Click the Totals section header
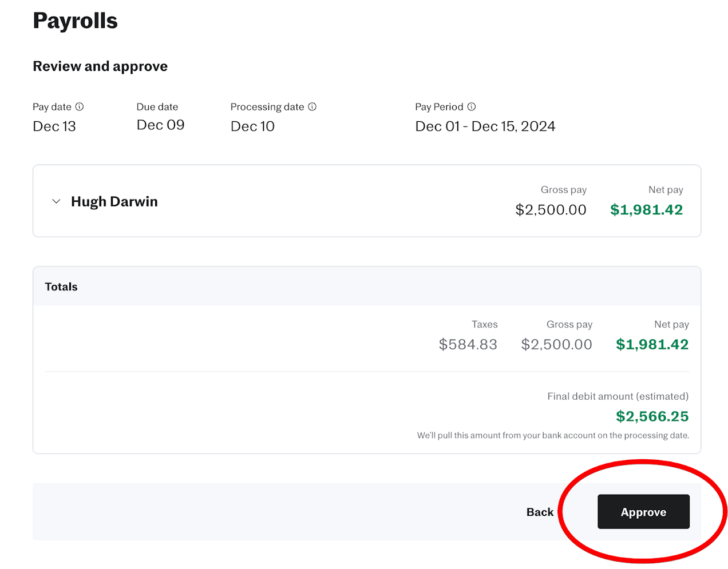728x569 pixels. [x=61, y=287]
